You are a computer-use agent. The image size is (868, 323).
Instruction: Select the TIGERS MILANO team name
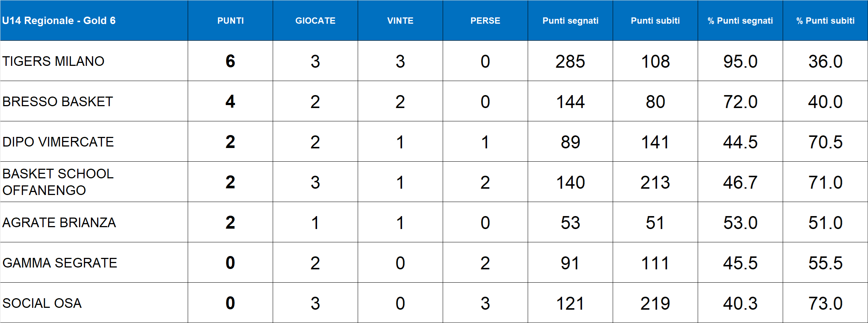click(x=54, y=61)
